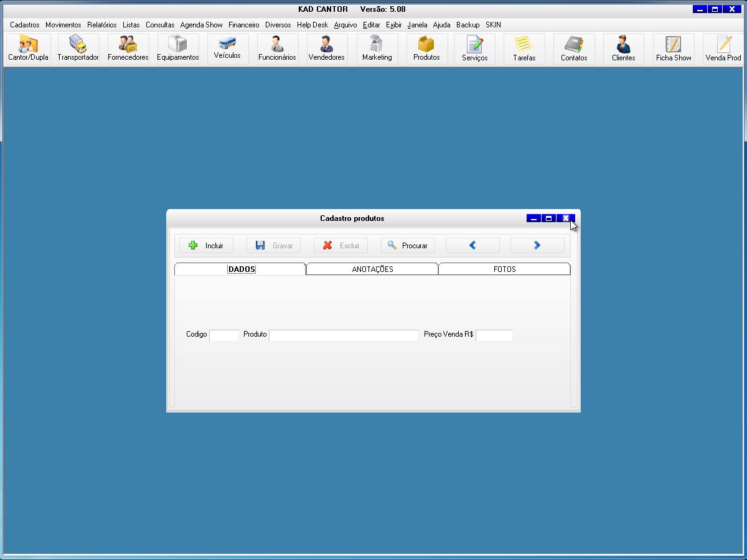Open the Veículos toolbar icon
Image resolution: width=747 pixels, height=560 pixels.
coord(227,49)
